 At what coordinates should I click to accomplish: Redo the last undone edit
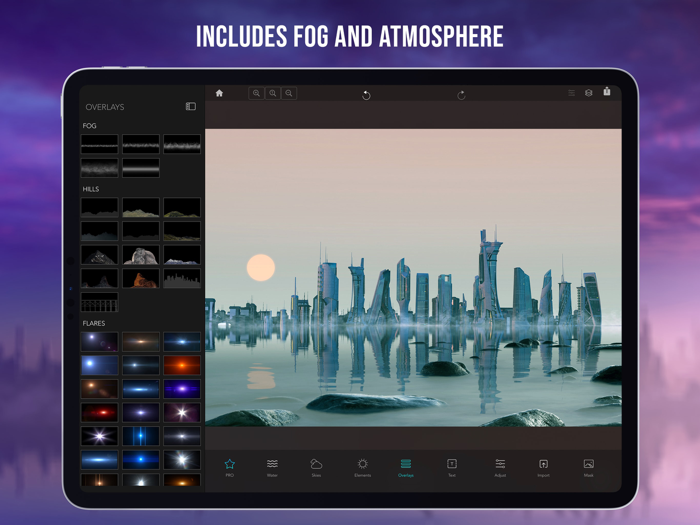[x=461, y=95]
